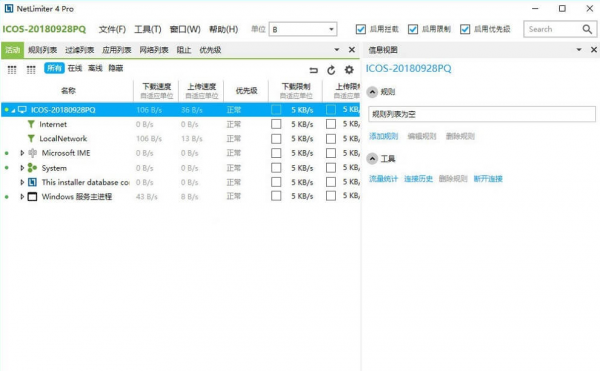Enable download limit checkbox for Internet row

coord(276,124)
